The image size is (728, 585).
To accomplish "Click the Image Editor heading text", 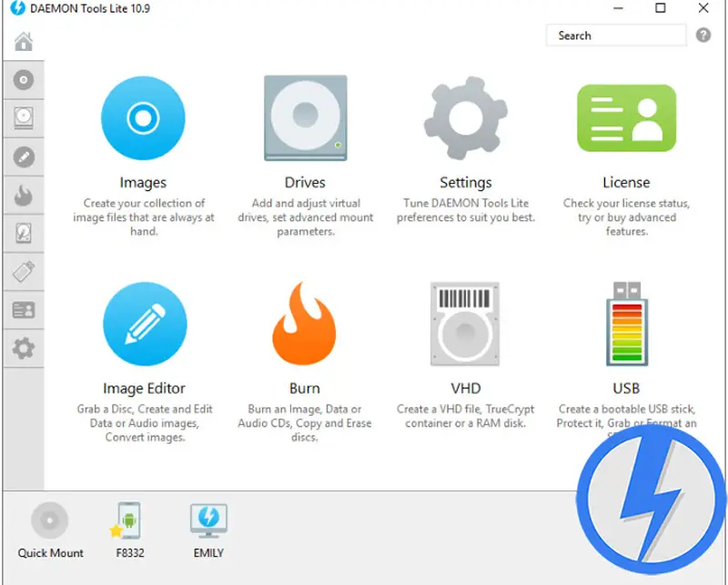I will pos(144,388).
